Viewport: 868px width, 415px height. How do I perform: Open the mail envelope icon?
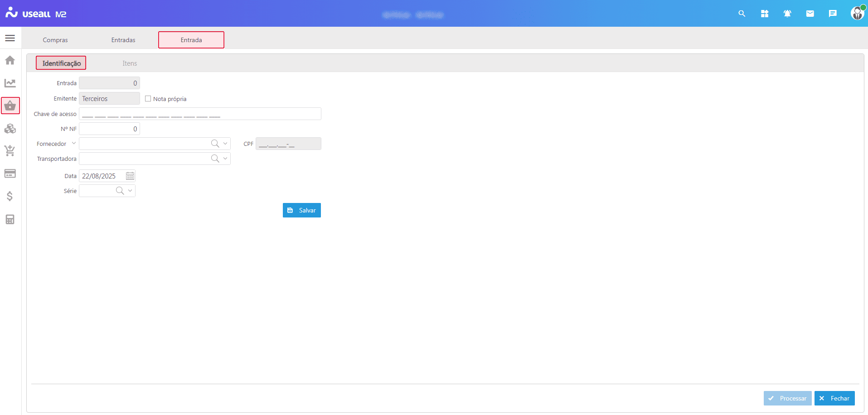point(810,14)
